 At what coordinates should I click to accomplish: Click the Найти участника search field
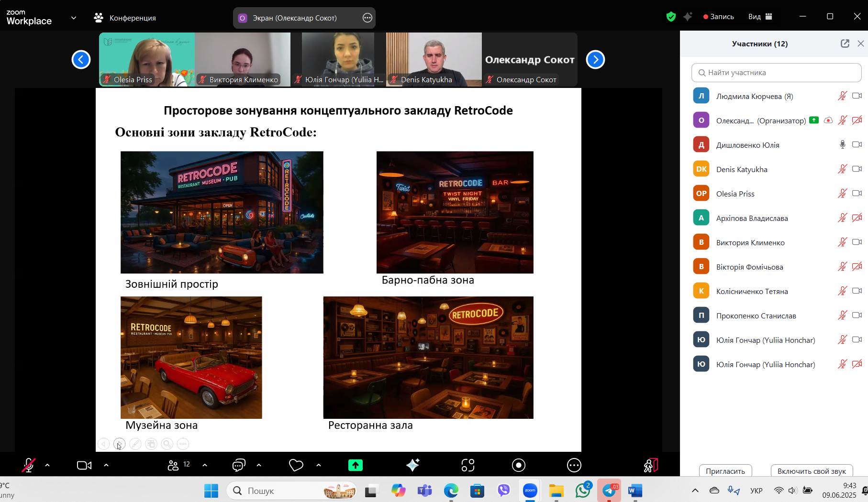pyautogui.click(x=776, y=73)
